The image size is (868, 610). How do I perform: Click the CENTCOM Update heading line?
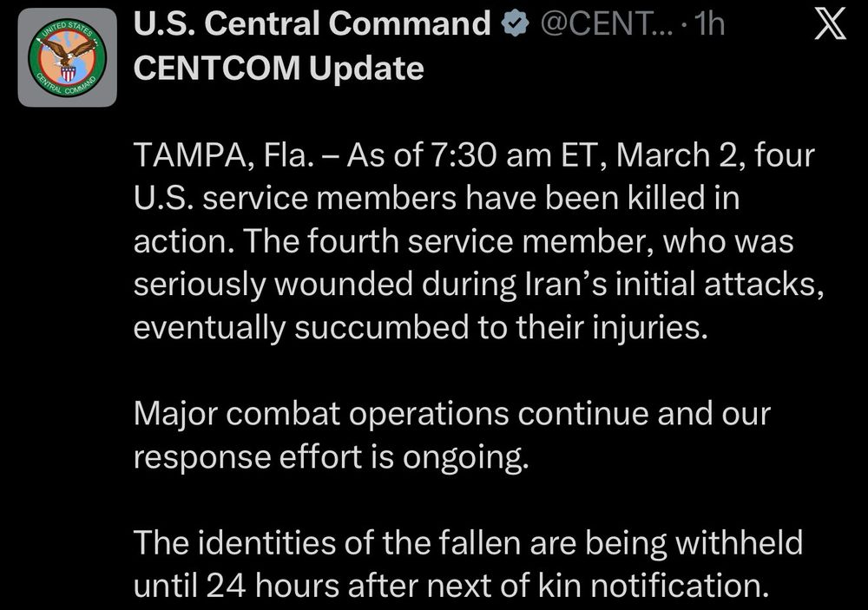click(x=279, y=67)
